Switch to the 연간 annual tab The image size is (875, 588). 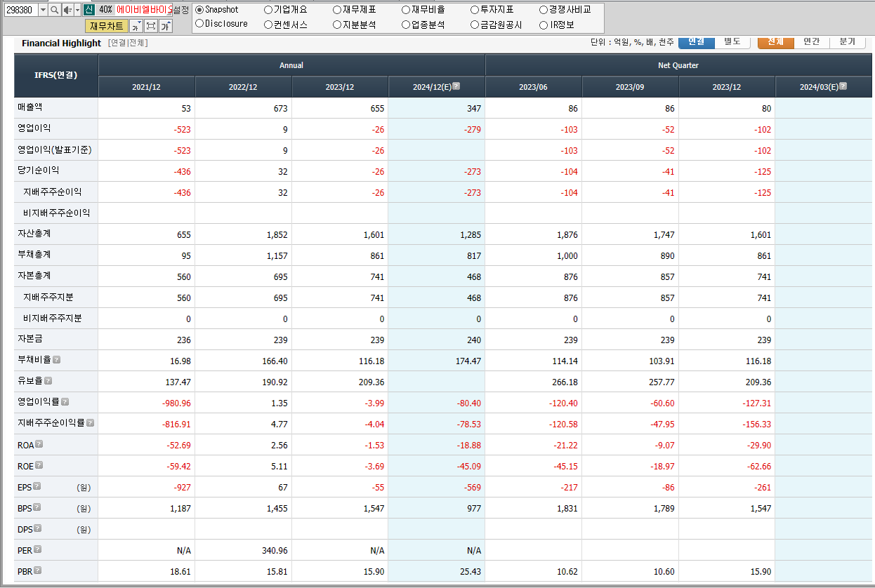812,42
